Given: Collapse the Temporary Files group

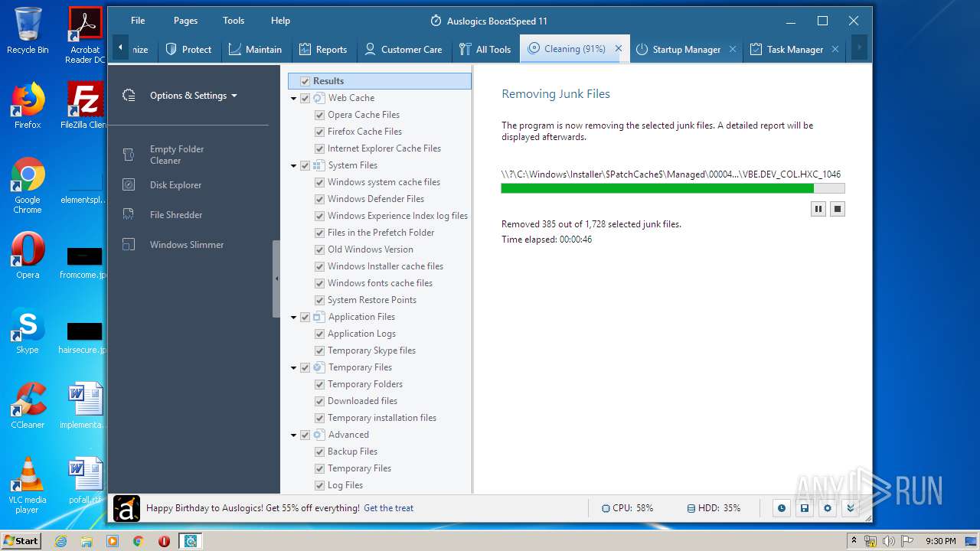Looking at the screenshot, I should 293,367.
